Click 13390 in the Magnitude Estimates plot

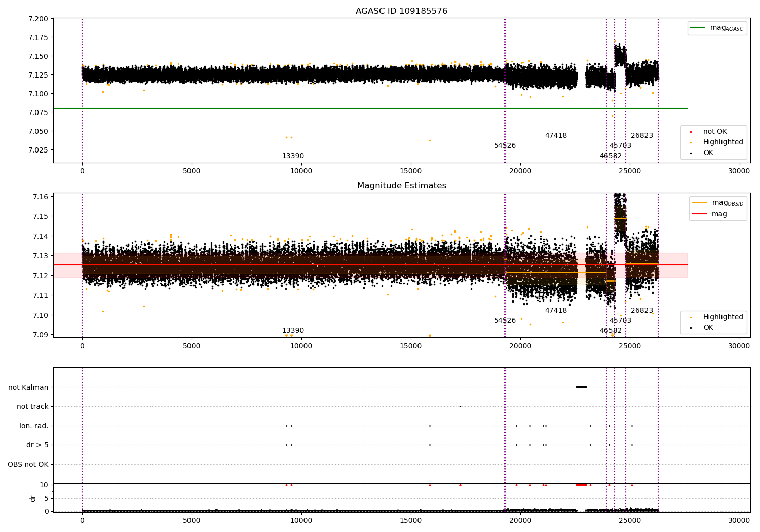coord(293,330)
